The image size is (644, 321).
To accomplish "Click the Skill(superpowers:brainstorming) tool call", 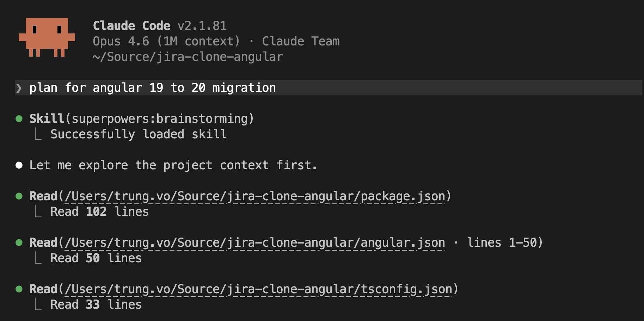I will pos(141,119).
